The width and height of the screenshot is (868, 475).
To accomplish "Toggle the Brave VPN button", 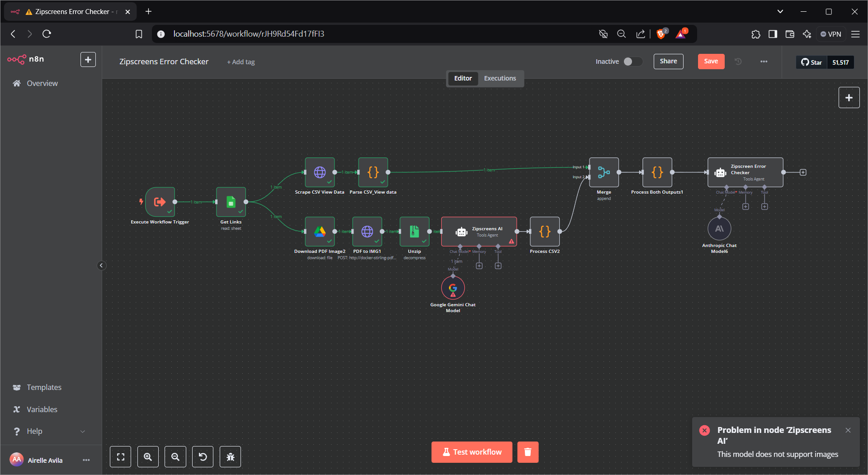I will 831,34.
